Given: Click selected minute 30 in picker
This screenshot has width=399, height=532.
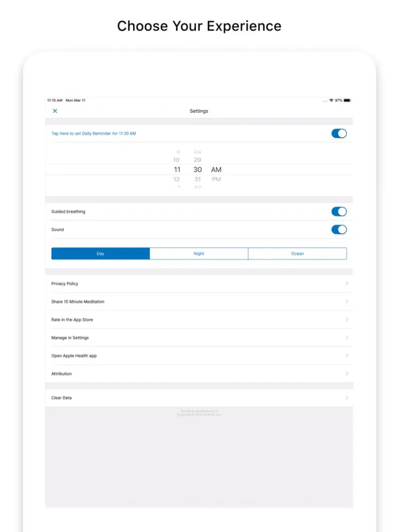Looking at the screenshot, I should [197, 170].
